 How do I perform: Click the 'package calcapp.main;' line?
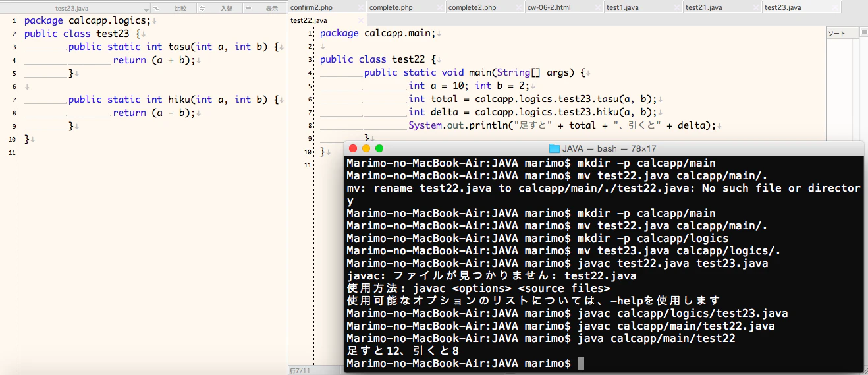click(x=378, y=33)
